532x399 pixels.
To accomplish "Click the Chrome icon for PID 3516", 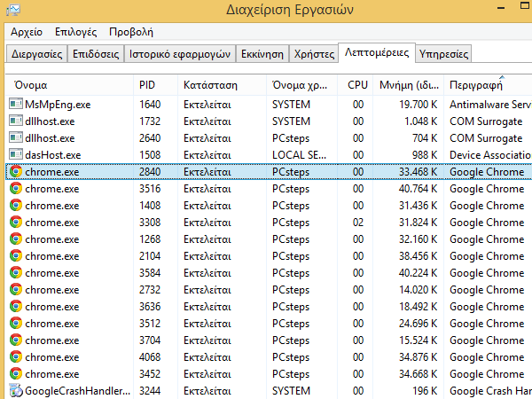I will 16,188.
